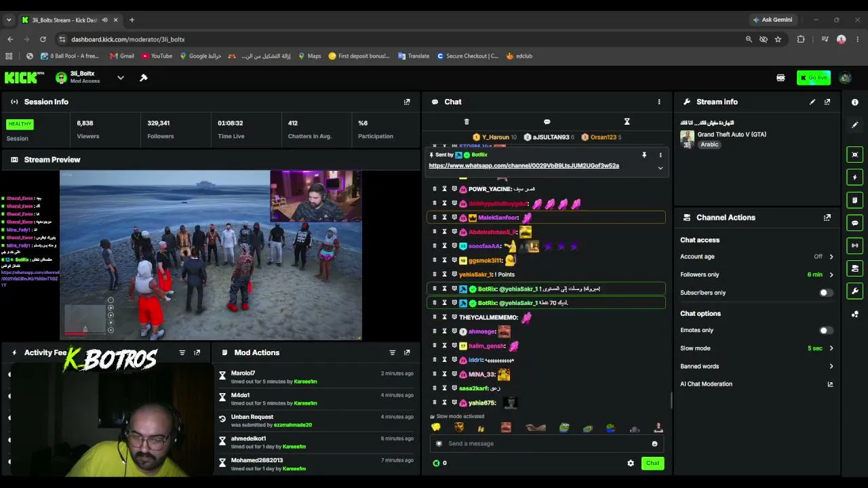This screenshot has width=868, height=488.
Task: Bookmark this page with the star icon
Action: 778,39
